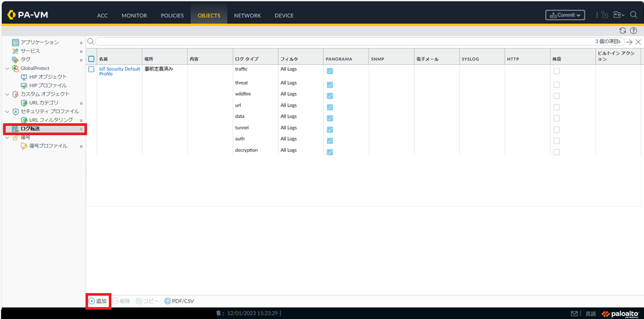The height and width of the screenshot is (319, 644).
Task: Click the mail icon in status bar
Action: 574,313
